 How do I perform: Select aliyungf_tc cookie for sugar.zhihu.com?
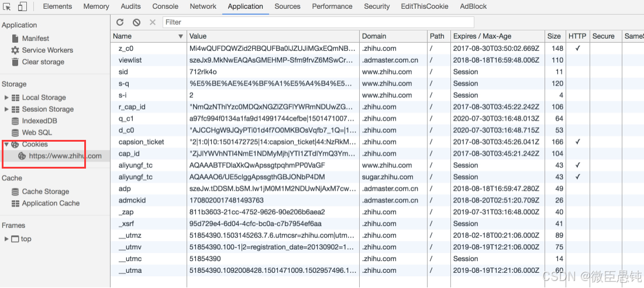[136, 177]
